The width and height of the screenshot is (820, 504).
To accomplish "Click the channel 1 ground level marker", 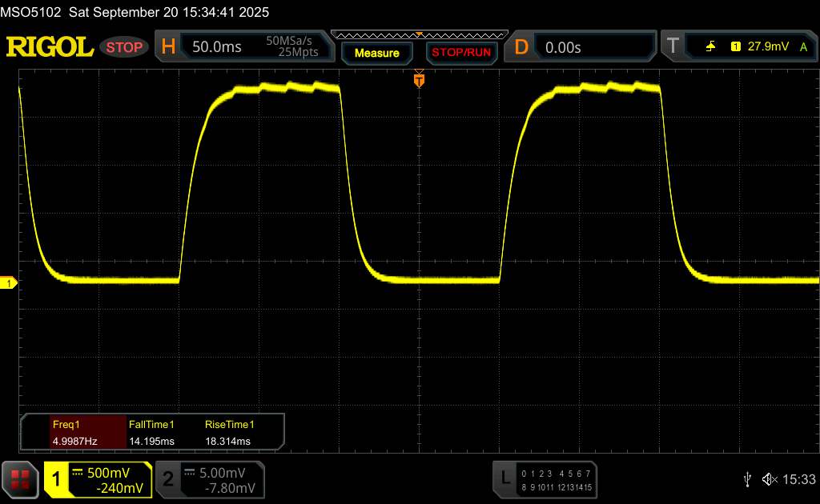I will (10, 283).
